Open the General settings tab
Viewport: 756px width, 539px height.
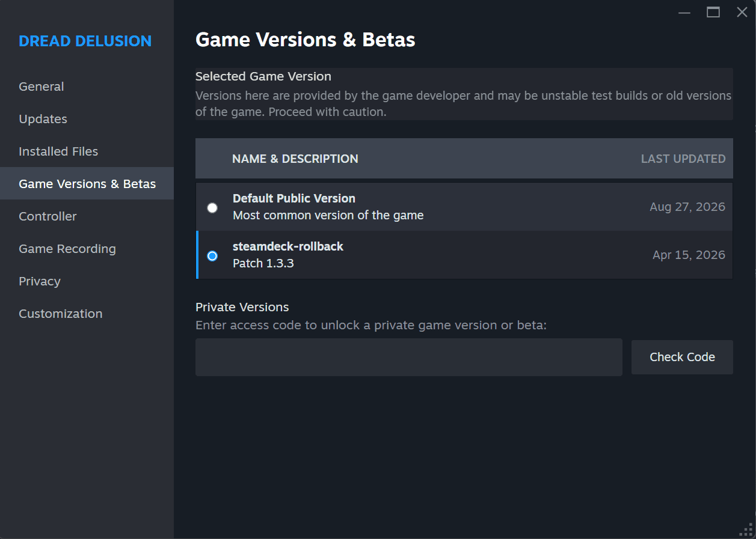click(87, 87)
